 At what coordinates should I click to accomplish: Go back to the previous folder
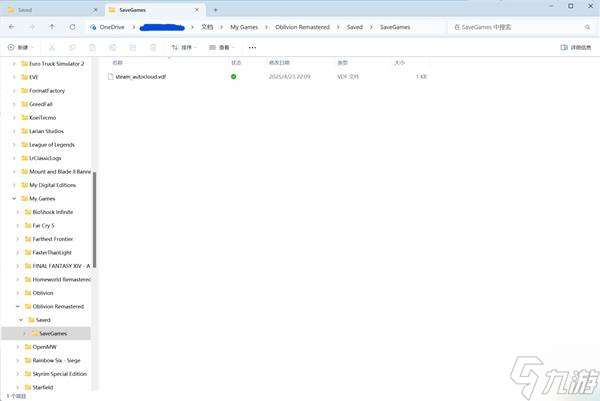(x=11, y=27)
